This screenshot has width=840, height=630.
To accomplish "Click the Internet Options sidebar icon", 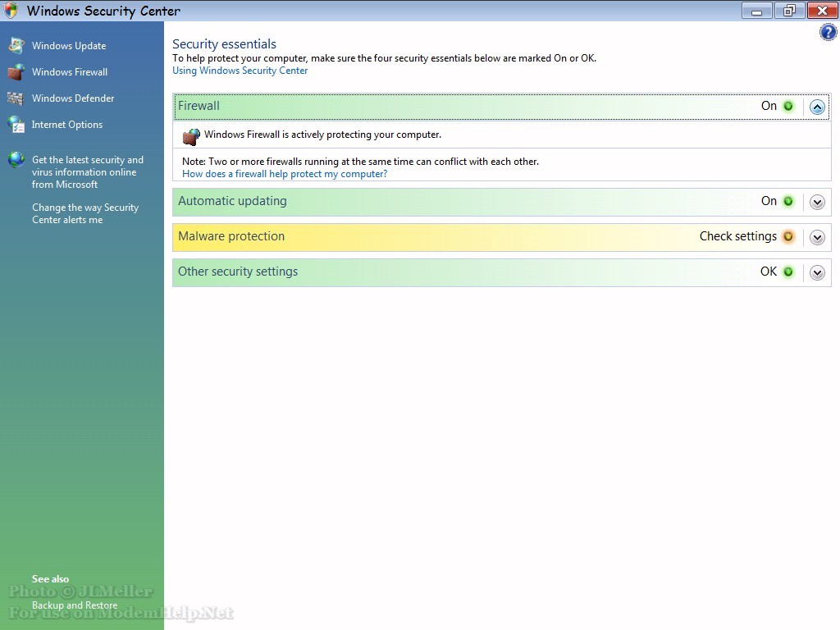I will pos(16,125).
